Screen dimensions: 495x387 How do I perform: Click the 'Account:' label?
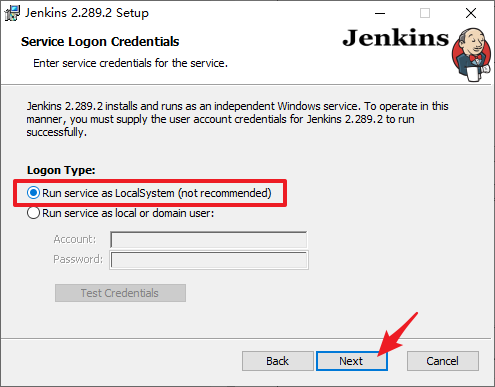click(x=74, y=239)
